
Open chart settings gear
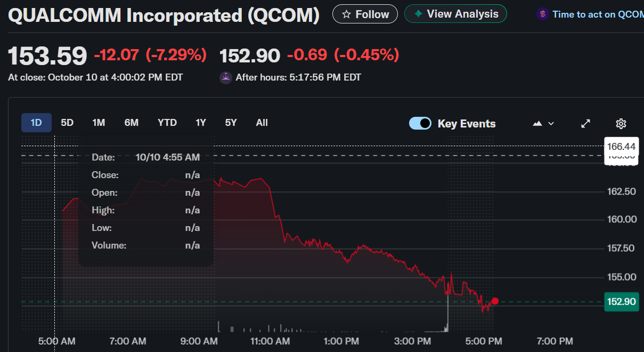[x=621, y=124]
